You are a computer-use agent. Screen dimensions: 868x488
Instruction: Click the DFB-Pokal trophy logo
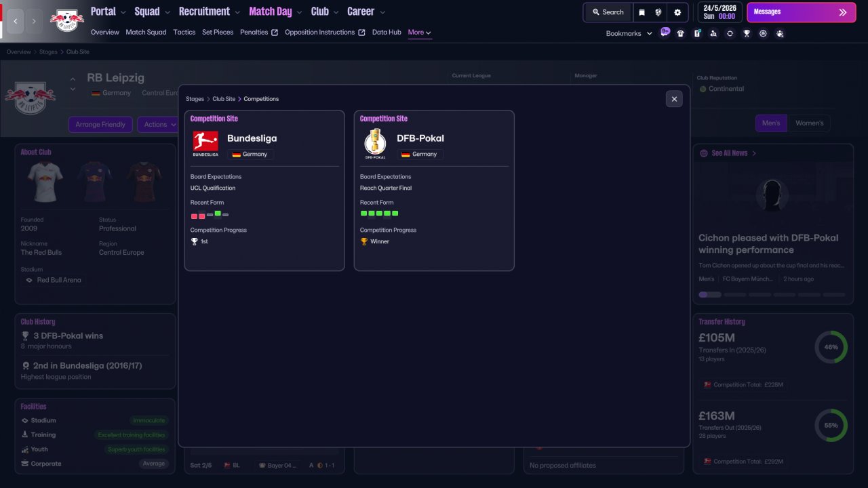pyautogui.click(x=375, y=144)
